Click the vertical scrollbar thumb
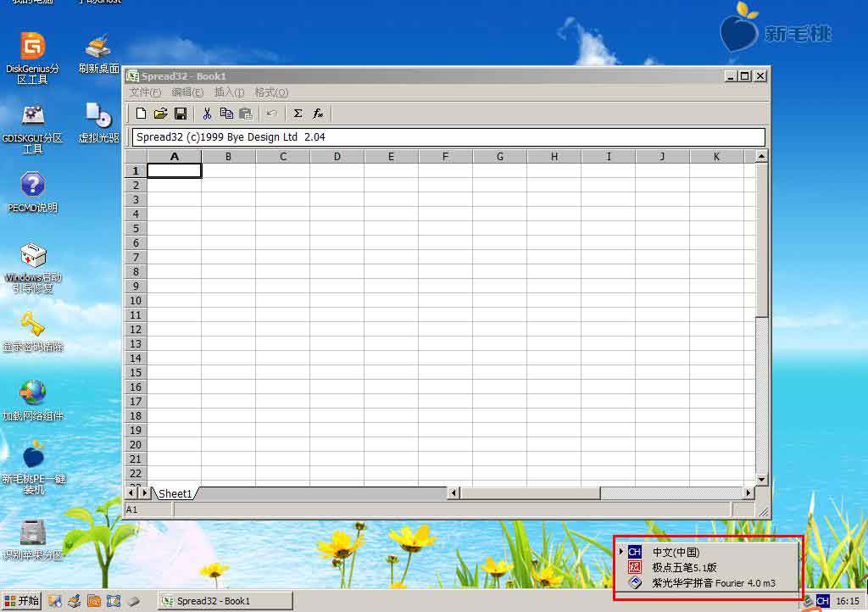 pos(762,240)
